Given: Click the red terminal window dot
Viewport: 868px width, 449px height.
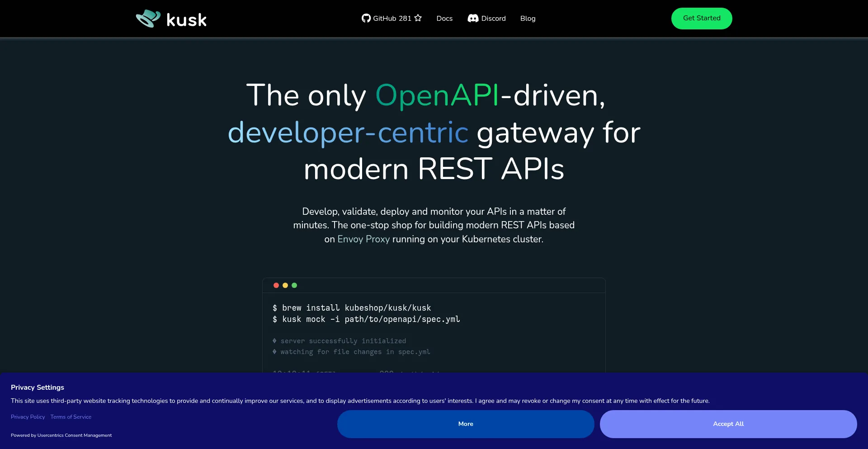Looking at the screenshot, I should (x=276, y=285).
